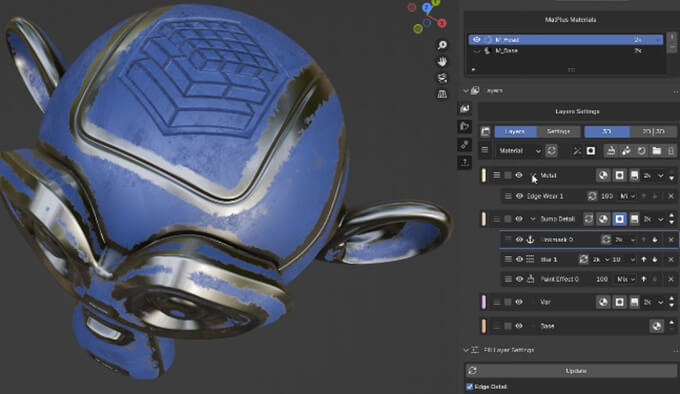Move the blur 1 row up arrow
Viewport: 680px width, 394px height.
point(644,259)
